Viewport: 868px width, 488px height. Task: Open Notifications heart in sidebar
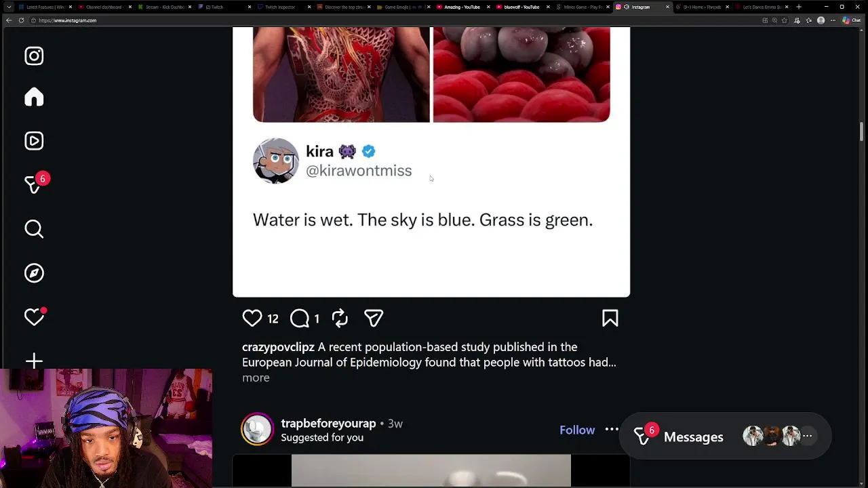[x=34, y=317]
